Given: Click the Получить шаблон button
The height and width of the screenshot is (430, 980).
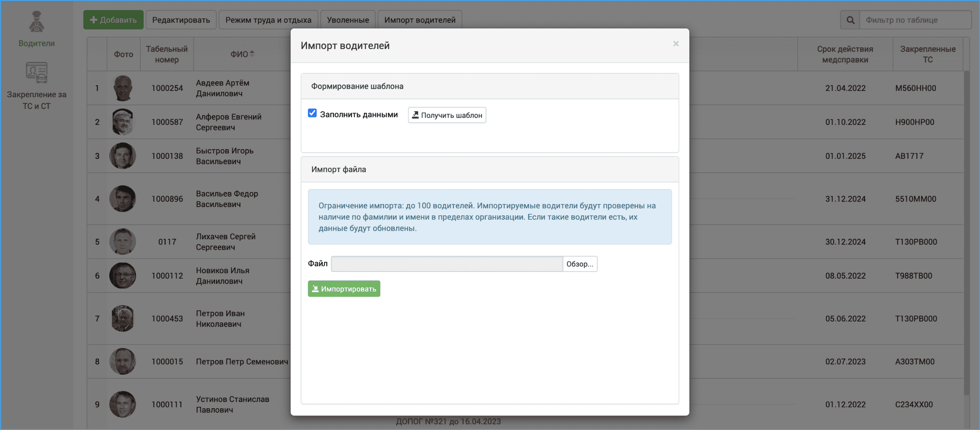Looking at the screenshot, I should click(447, 115).
